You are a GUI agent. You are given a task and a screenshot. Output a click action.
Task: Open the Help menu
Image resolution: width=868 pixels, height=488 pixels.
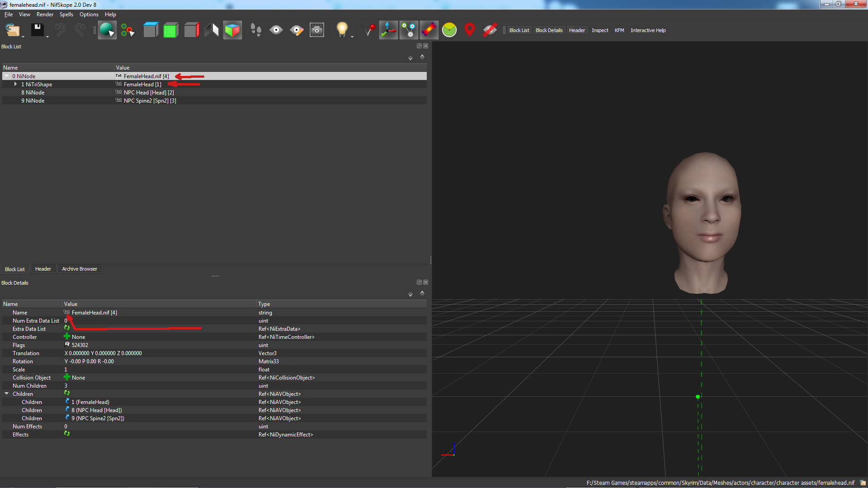(x=110, y=14)
